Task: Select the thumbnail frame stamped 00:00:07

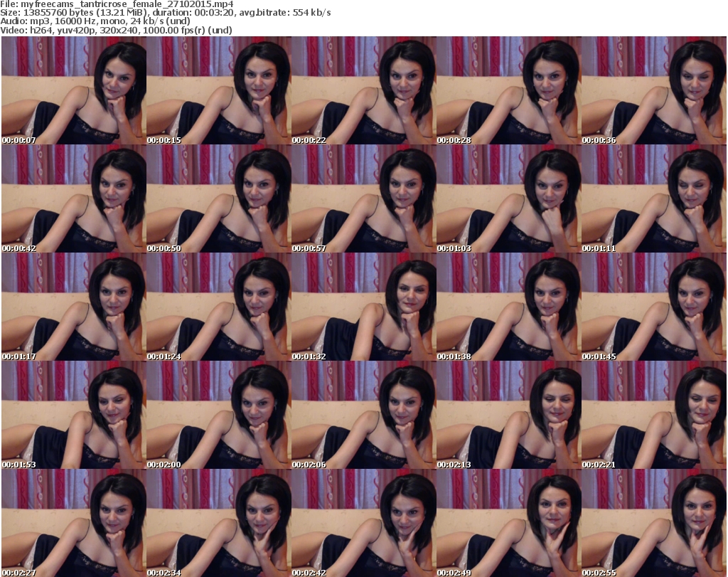Action: click(x=74, y=90)
